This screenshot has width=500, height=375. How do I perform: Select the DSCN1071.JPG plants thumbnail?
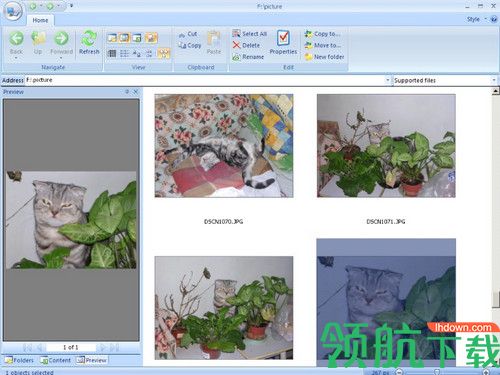(386, 146)
